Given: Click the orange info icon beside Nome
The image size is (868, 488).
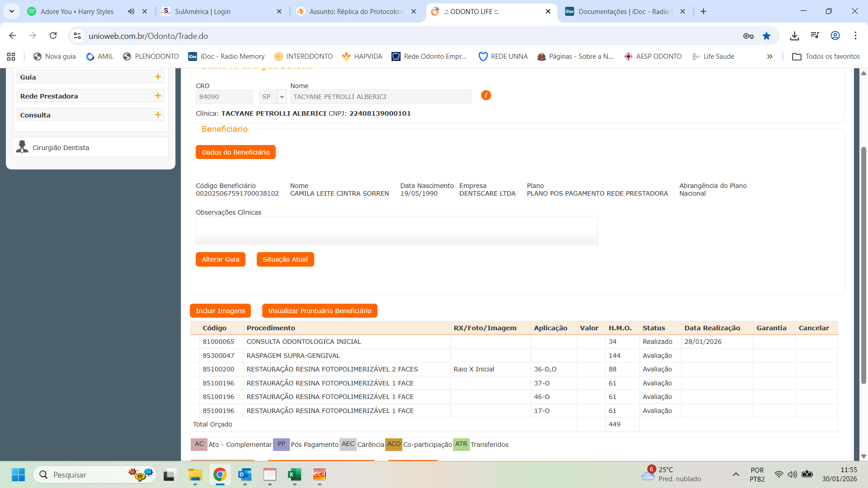Looking at the screenshot, I should tap(486, 95).
